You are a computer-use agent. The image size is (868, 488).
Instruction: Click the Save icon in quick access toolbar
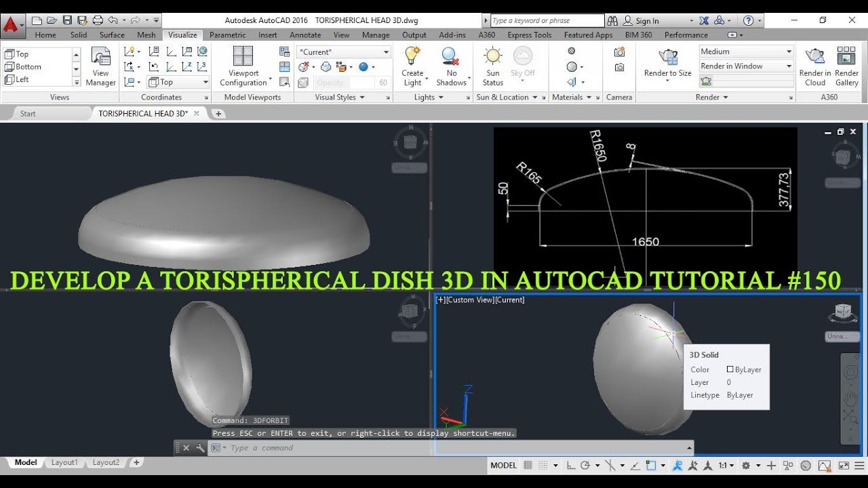tap(66, 20)
